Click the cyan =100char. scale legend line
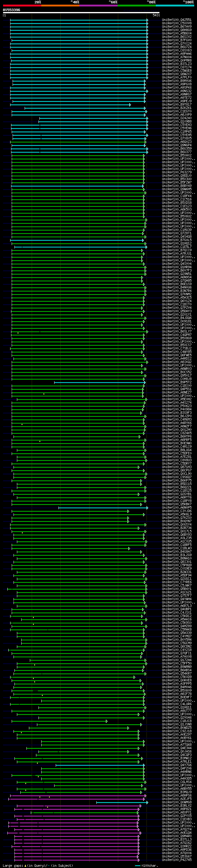 point(138,866)
